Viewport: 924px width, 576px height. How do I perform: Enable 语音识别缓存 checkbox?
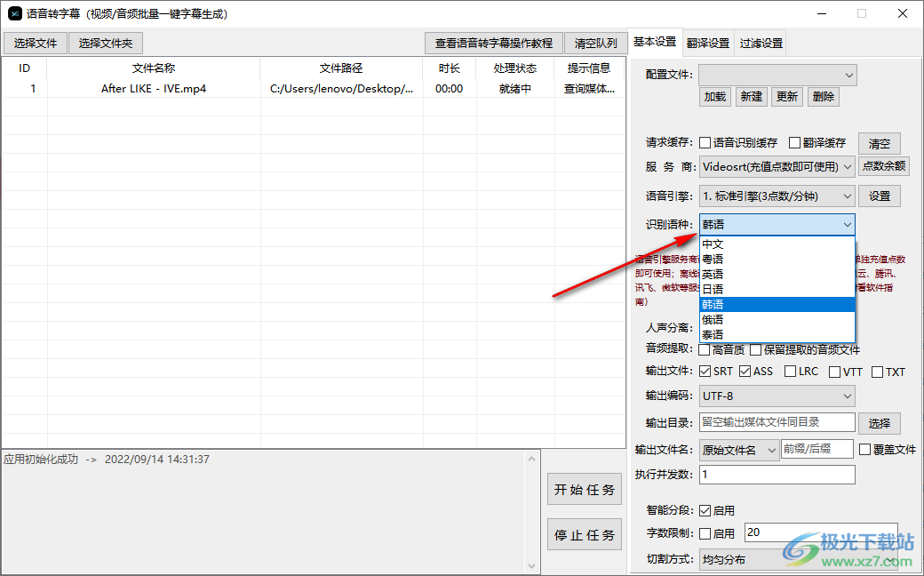click(x=705, y=143)
